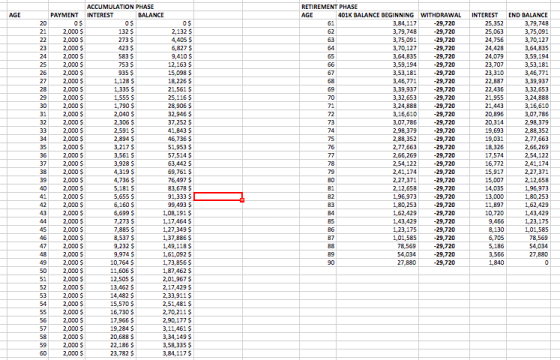This screenshot has width=560, height=360.
Task: Select the ACCUMULATION PHASE header cell
Action: click(x=111, y=7)
